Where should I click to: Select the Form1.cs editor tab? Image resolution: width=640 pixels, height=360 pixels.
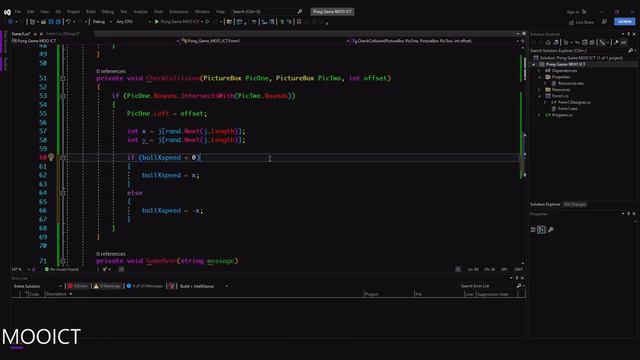[x=21, y=34]
